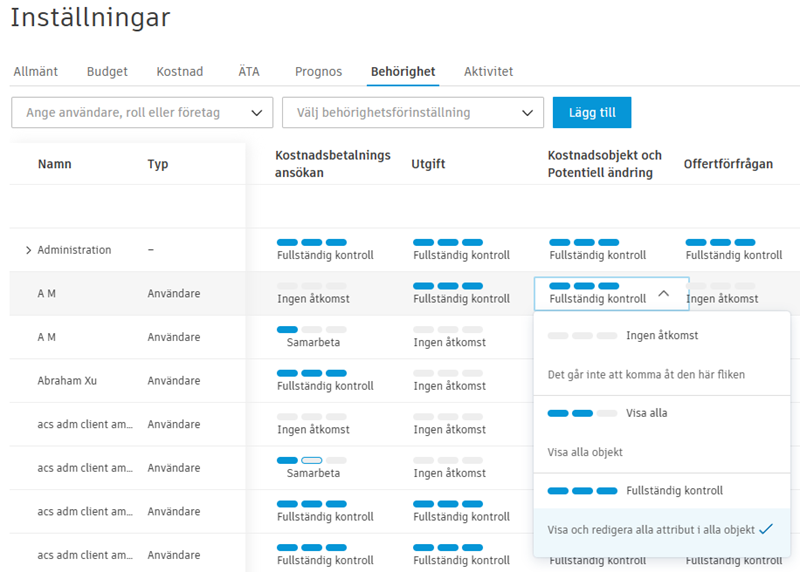800x572 pixels.
Task: Open Abraham Xu's Utgift Ingen åtkomst cell
Action: 449,380
